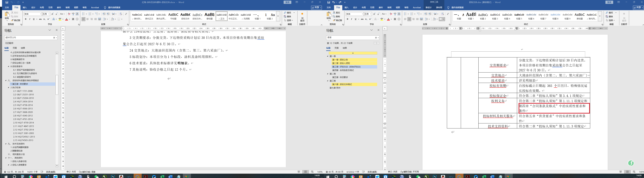Switch to 结果 tab in right navigation pane
644x178 pixels.
click(345, 48)
